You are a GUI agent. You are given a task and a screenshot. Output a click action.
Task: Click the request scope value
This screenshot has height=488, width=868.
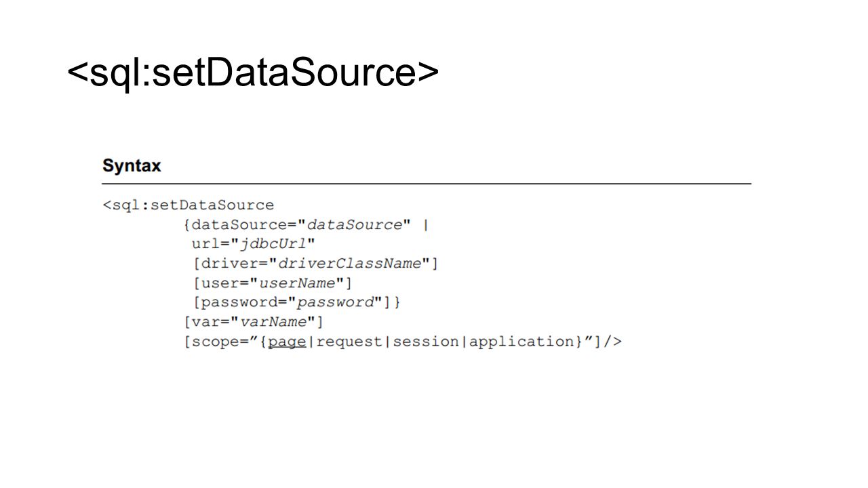click(x=349, y=341)
